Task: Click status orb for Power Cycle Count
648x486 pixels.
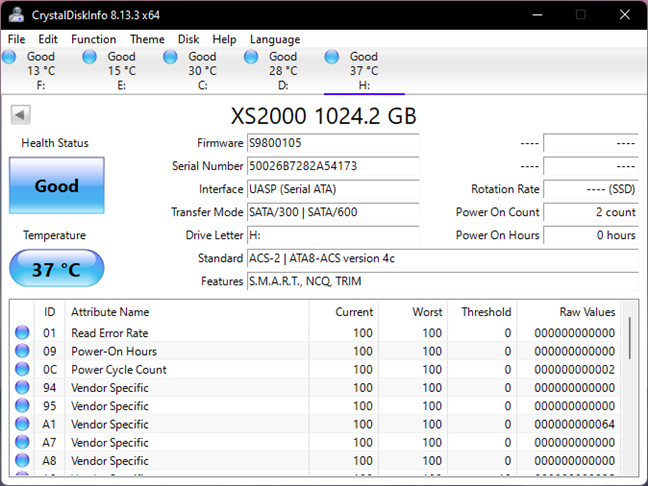Action: [x=22, y=369]
